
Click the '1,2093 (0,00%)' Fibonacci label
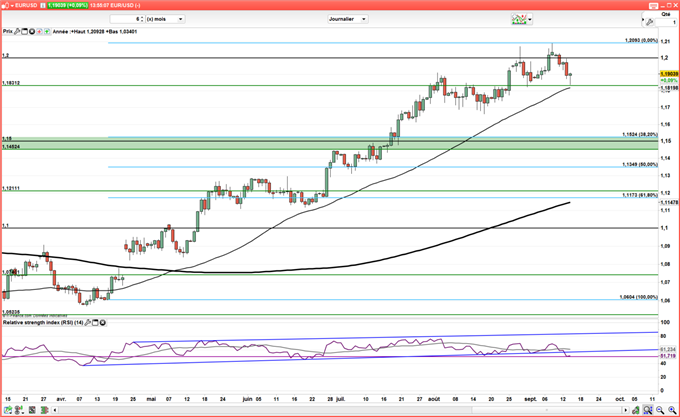click(641, 40)
